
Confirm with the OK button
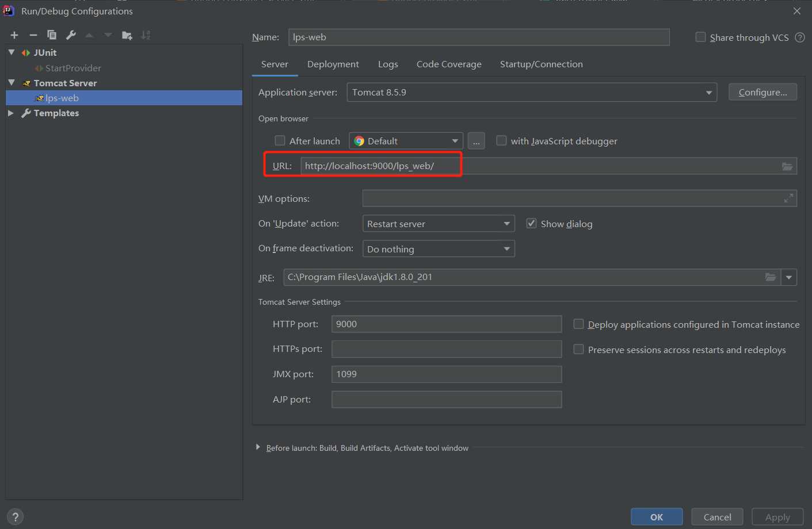[x=657, y=517]
